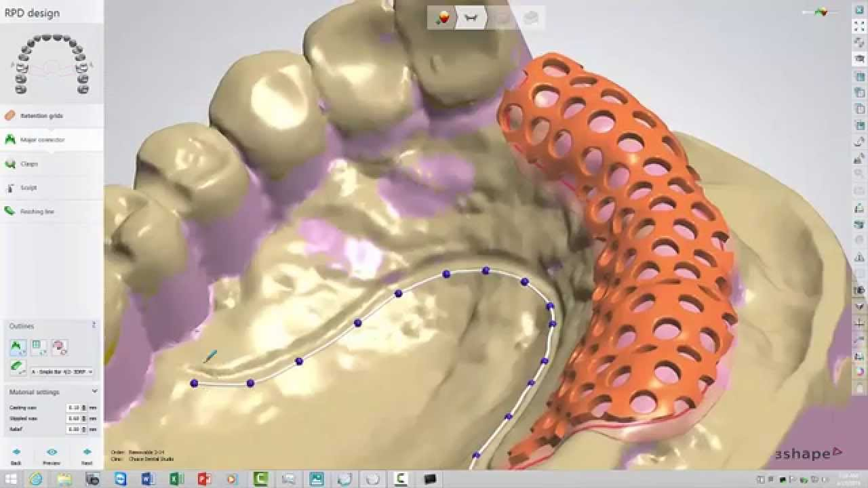Choose the second outline tool icon
The width and height of the screenshot is (868, 488).
tap(39, 347)
